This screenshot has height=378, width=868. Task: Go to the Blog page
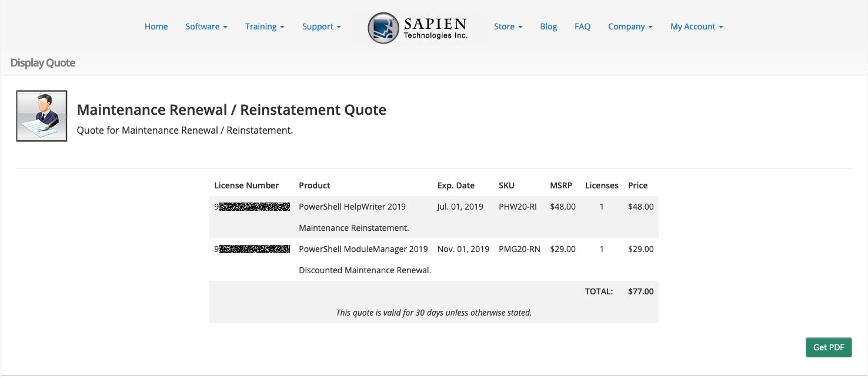549,26
